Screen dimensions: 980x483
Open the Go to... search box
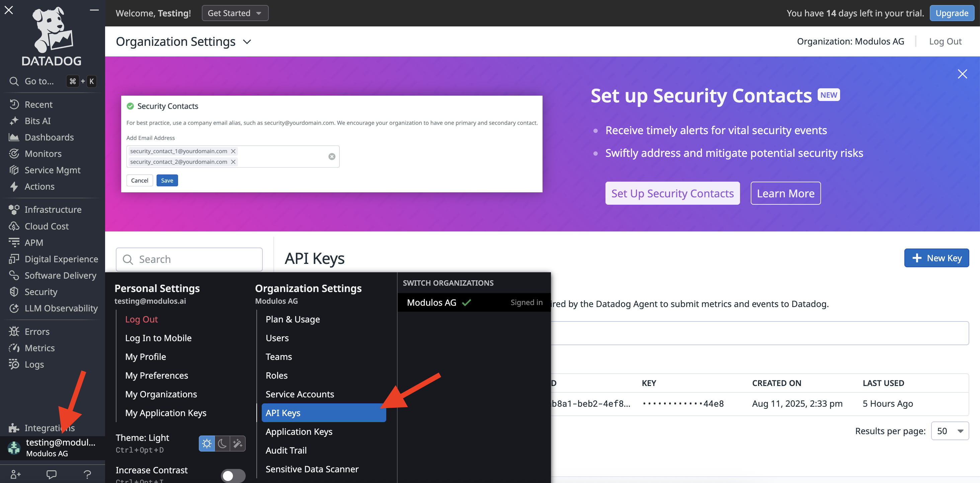[x=52, y=81]
